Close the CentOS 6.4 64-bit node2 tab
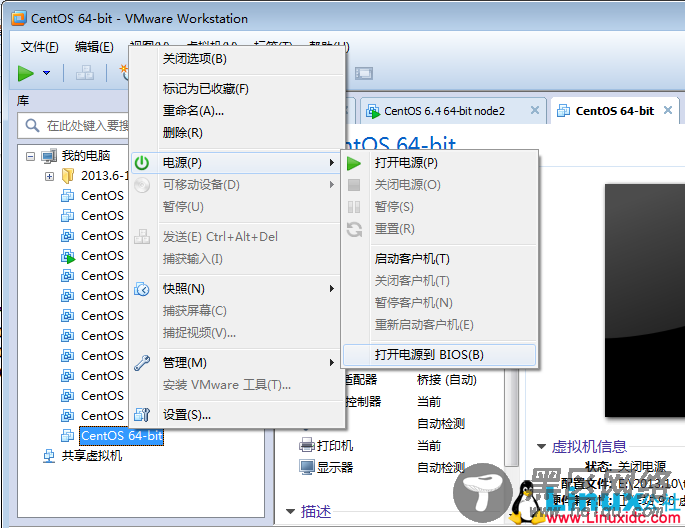Viewport: 685px width, 528px height. (535, 110)
